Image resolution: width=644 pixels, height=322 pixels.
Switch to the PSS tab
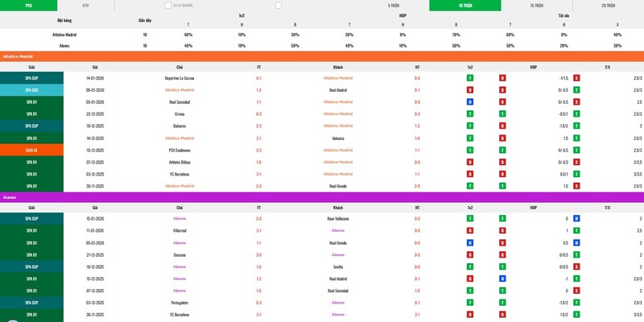[x=29, y=5]
